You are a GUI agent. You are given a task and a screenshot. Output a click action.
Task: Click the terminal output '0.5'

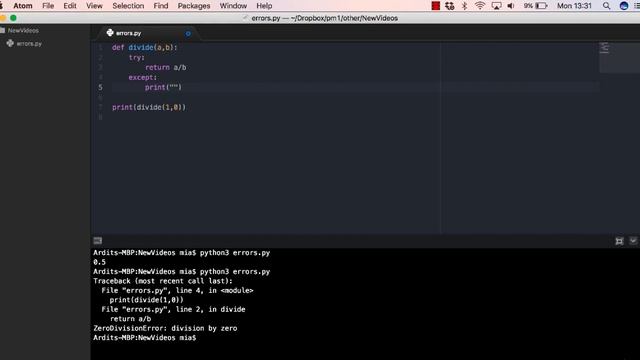pyautogui.click(x=99, y=262)
